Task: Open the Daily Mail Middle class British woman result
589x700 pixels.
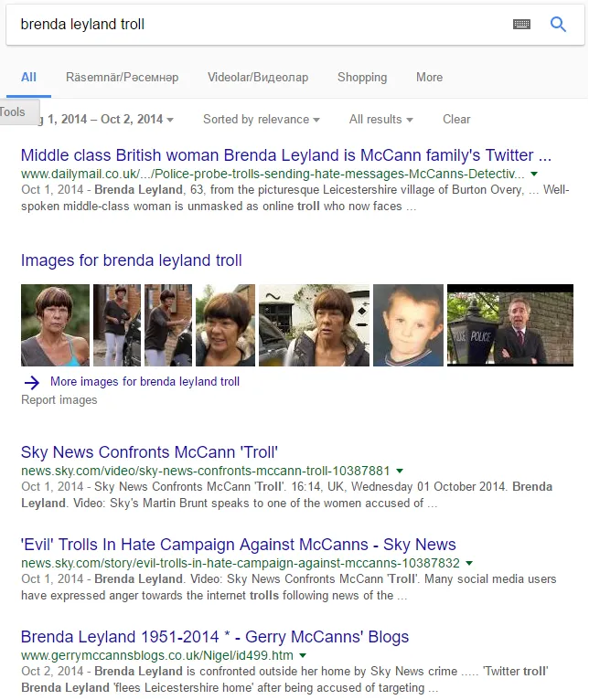Action: click(x=286, y=155)
